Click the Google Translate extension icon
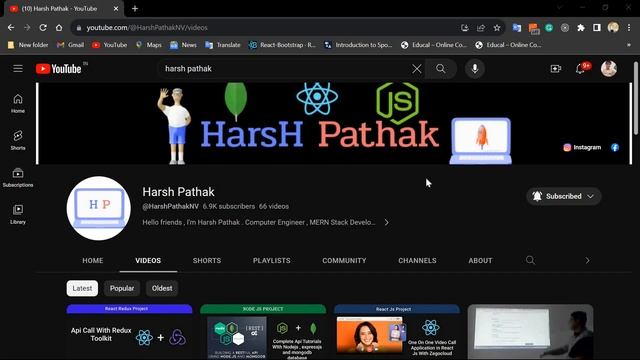Screen dimensions: 640x360 pos(517,28)
